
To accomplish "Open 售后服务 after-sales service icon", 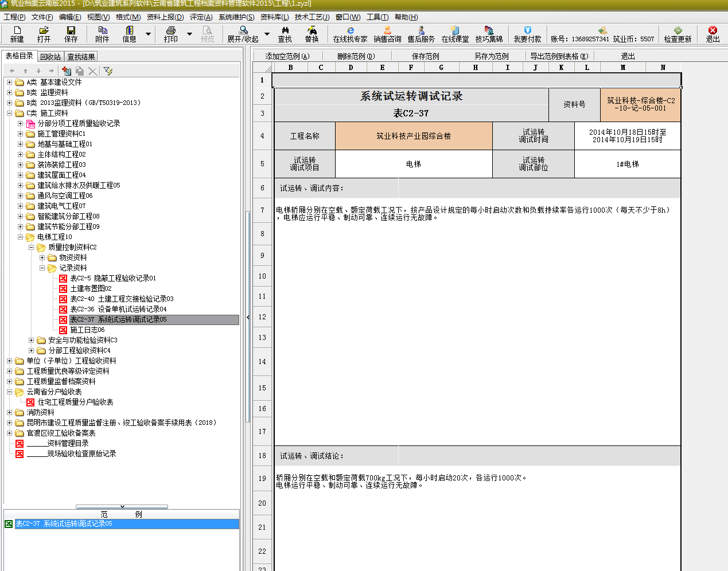I will [x=421, y=34].
